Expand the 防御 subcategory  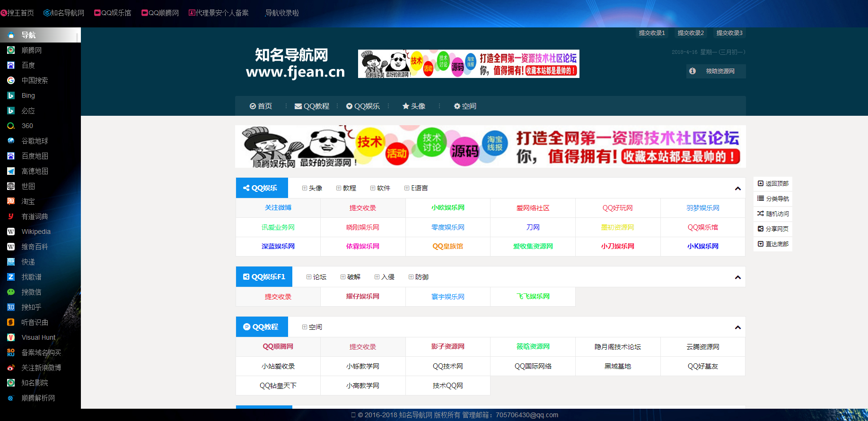pos(419,277)
